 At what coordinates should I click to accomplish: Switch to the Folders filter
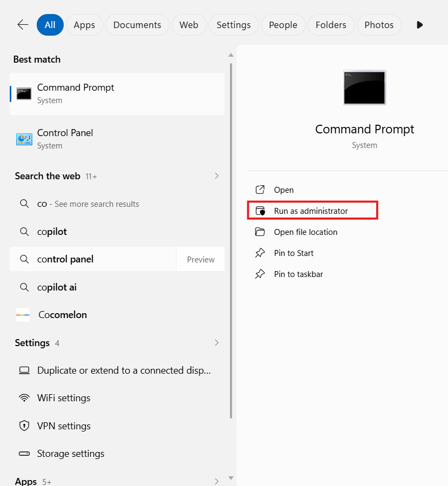pyautogui.click(x=331, y=25)
